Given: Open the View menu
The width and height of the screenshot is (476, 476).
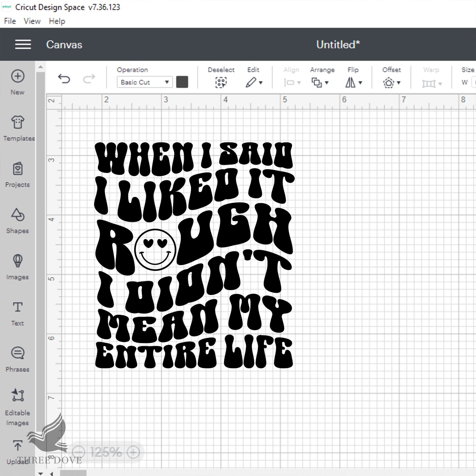Looking at the screenshot, I should pyautogui.click(x=32, y=21).
